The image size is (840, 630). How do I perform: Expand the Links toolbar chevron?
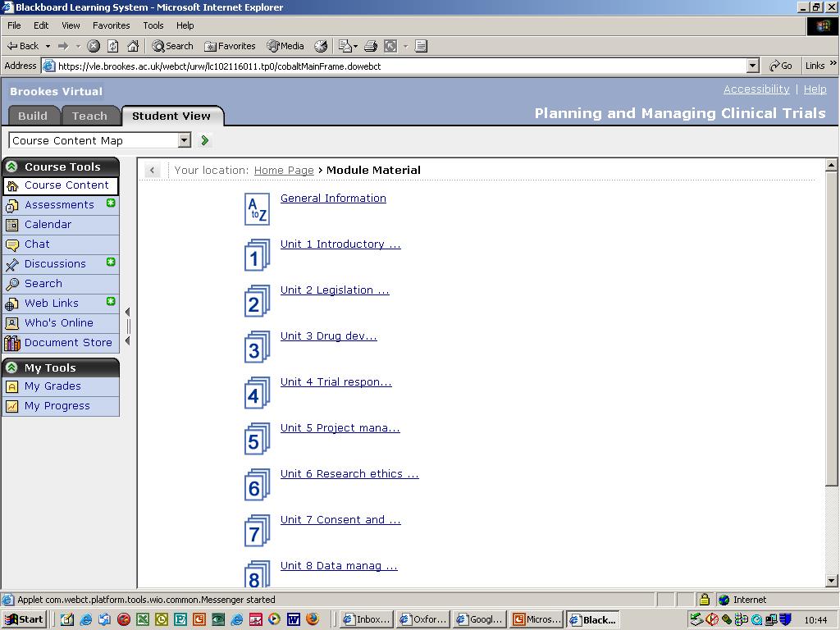point(833,63)
